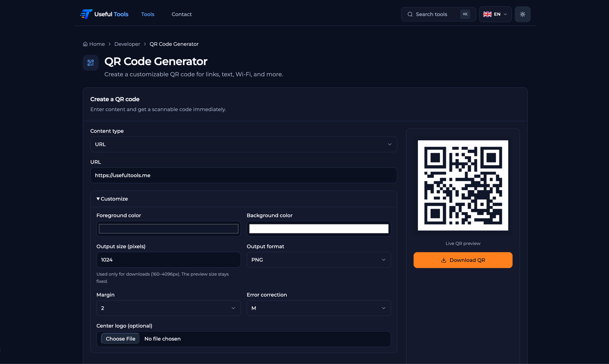This screenshot has height=364, width=609.
Task: Toggle the light/dark theme sun icon
Action: pyautogui.click(x=522, y=14)
